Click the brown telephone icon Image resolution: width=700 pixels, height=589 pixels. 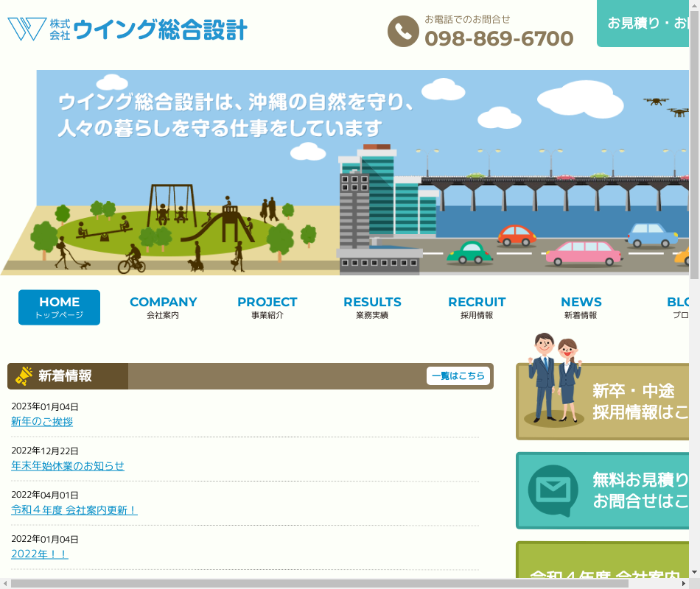click(403, 31)
